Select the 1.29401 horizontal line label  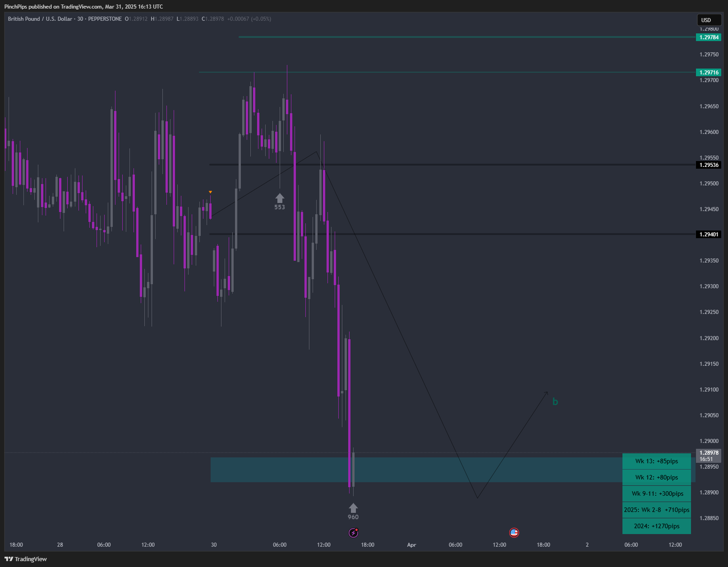(x=709, y=235)
